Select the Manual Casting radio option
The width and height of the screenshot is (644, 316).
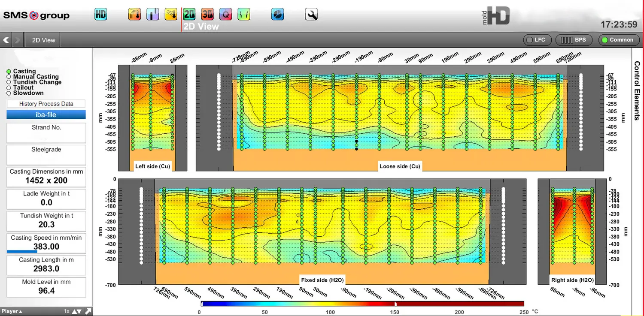pos(9,77)
